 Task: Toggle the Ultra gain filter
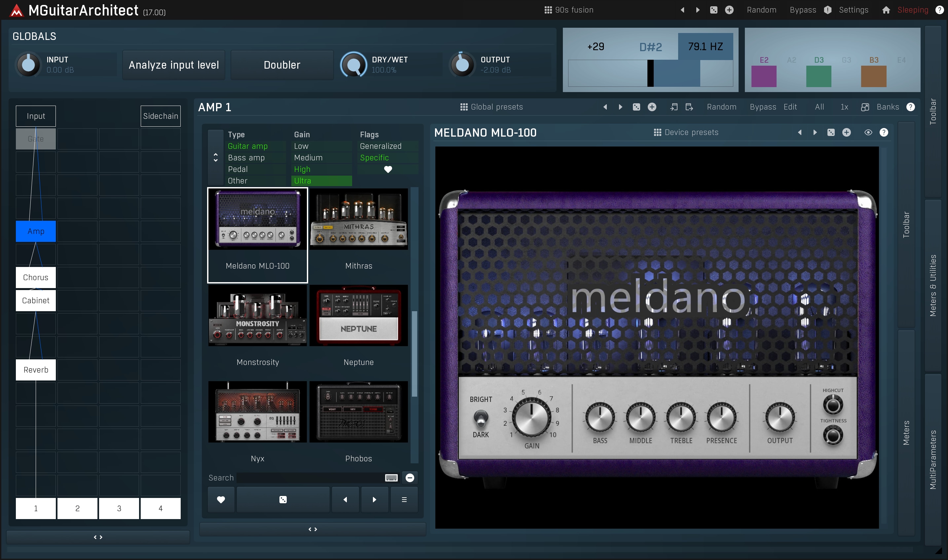point(321,181)
